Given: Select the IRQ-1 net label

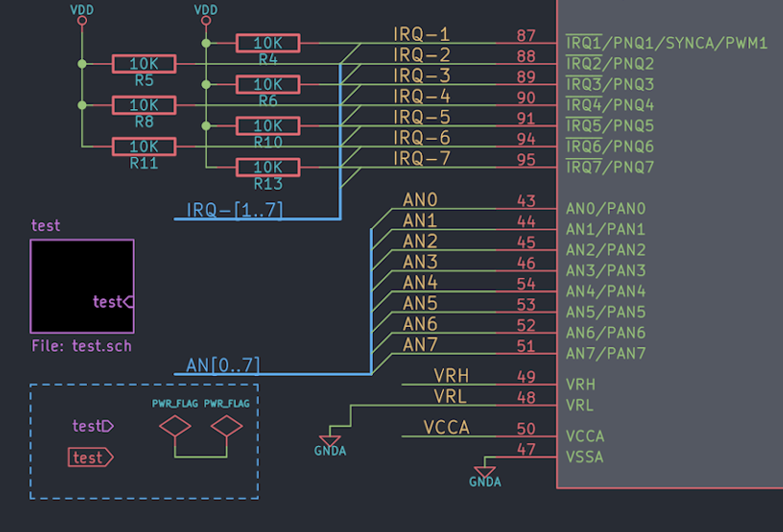Looking at the screenshot, I should coord(421,35).
